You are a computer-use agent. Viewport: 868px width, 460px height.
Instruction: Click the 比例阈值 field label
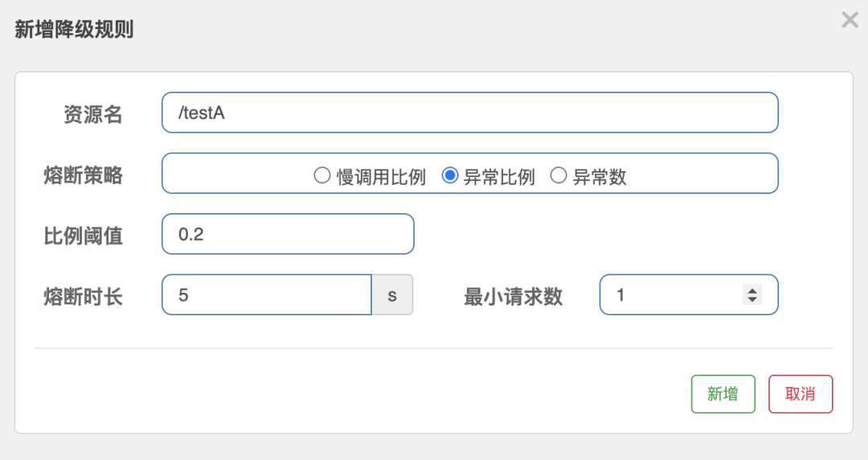pos(83,235)
